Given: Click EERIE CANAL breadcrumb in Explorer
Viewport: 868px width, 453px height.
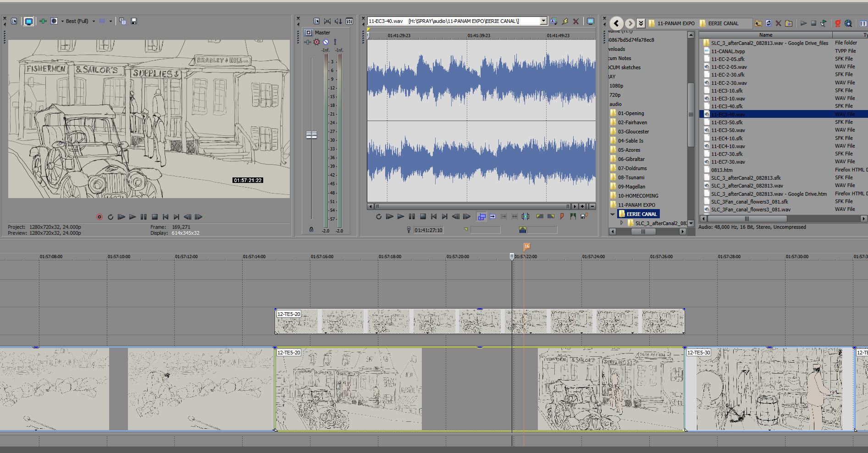Looking at the screenshot, I should coord(719,23).
